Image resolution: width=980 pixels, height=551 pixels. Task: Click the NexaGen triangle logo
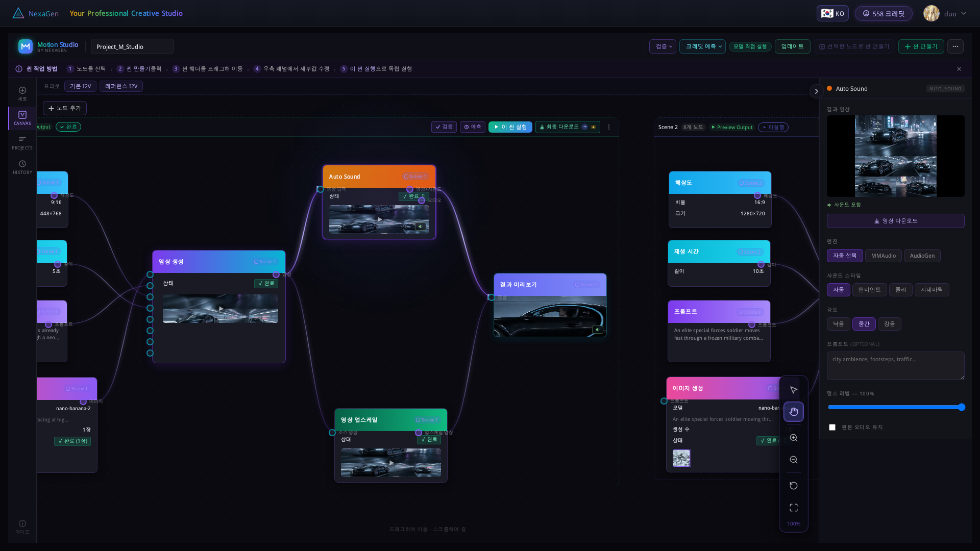tap(18, 13)
